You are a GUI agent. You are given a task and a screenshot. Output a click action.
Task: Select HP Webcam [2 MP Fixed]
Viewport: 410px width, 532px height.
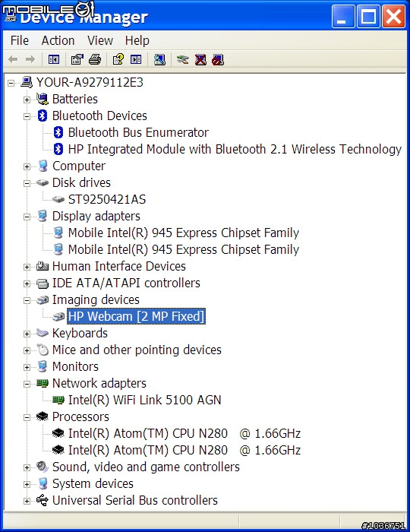point(136,316)
